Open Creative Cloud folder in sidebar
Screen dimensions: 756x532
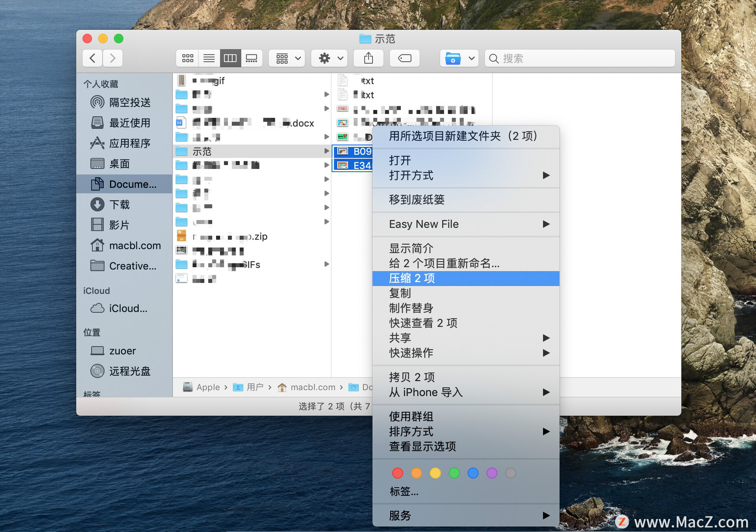tap(124, 266)
